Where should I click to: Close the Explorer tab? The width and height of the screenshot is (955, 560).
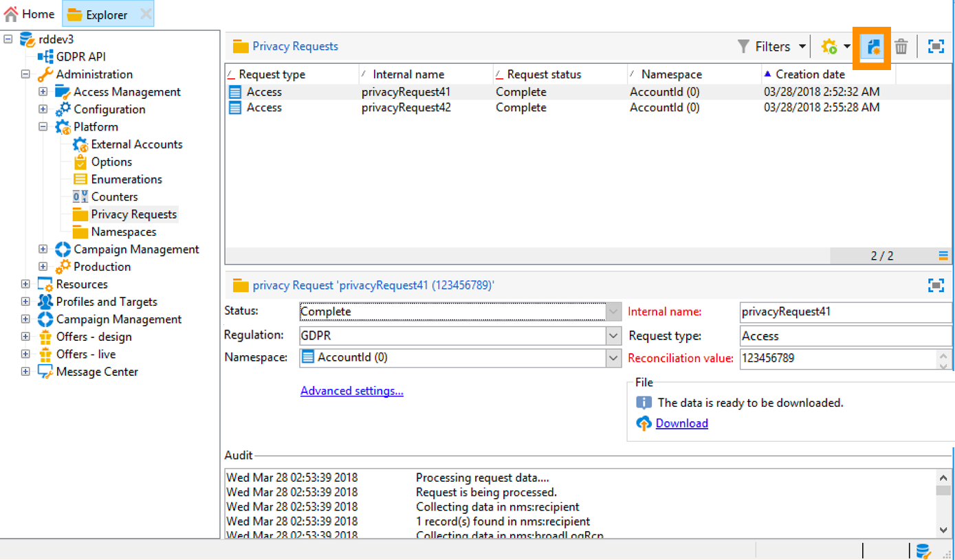pos(146,14)
